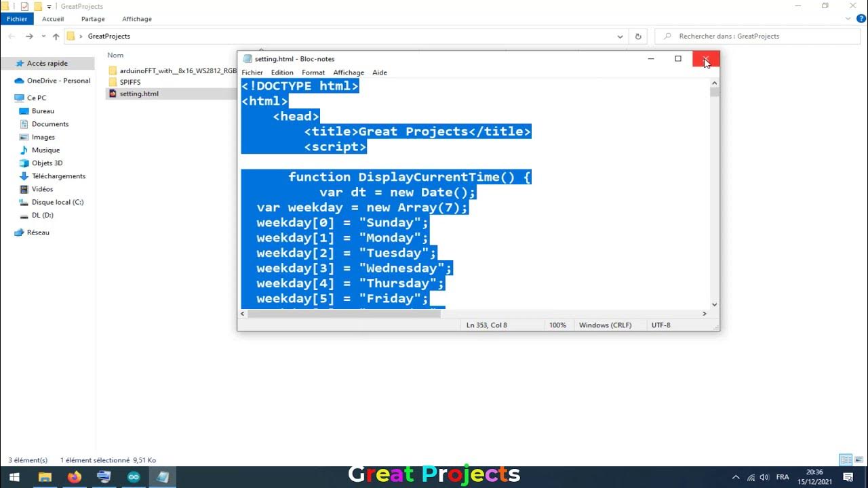Open the volume control in tray
Image resolution: width=868 pixels, height=488 pixels.
point(765,477)
